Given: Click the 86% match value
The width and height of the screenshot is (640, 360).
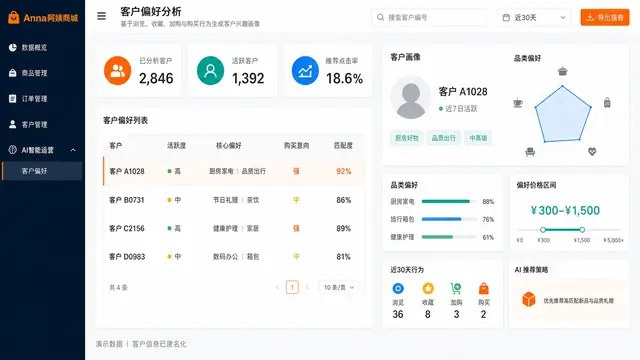Looking at the screenshot, I should pos(344,200).
